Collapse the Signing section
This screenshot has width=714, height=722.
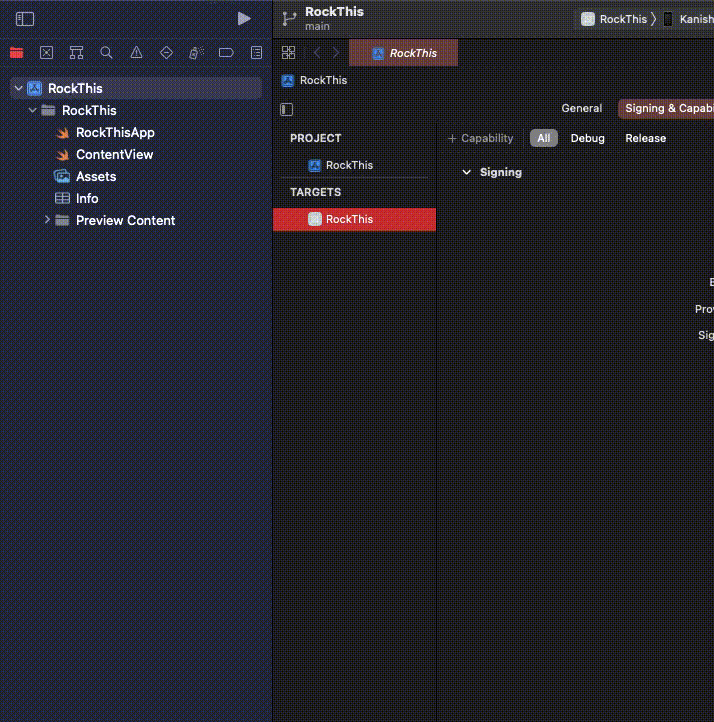pyautogui.click(x=466, y=172)
